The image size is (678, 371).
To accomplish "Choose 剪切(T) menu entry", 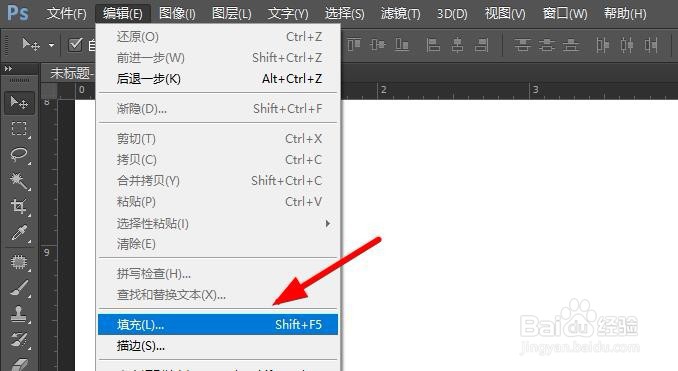I will click(218, 139).
